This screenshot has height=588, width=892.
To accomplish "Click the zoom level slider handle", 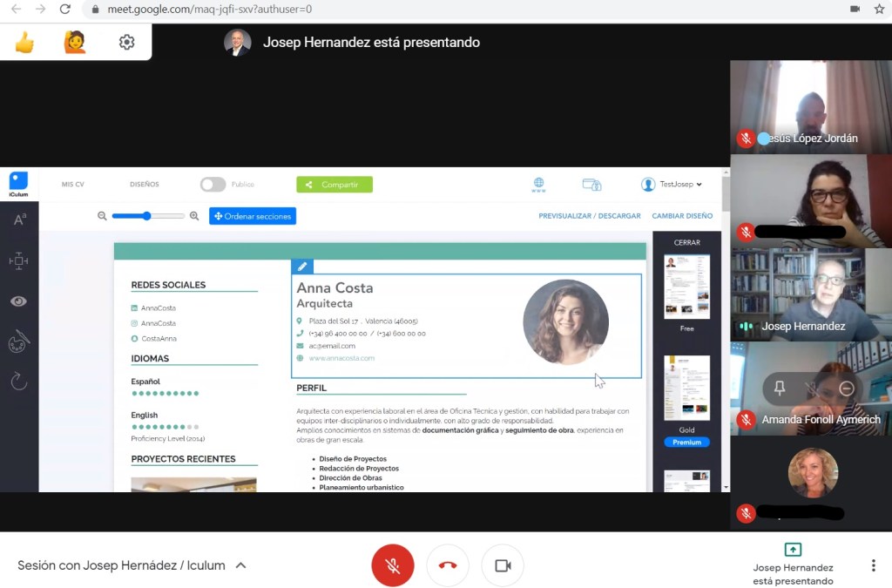I will [147, 216].
